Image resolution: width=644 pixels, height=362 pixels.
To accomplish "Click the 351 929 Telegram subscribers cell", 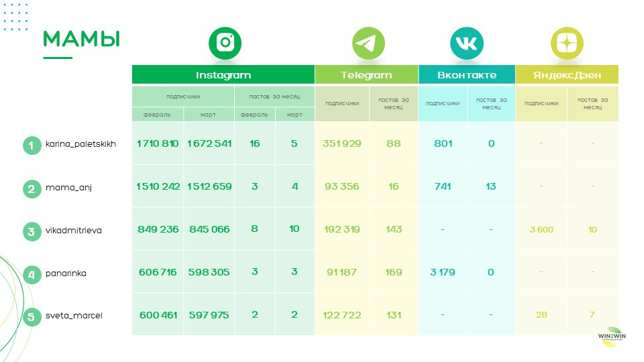I will point(342,143).
